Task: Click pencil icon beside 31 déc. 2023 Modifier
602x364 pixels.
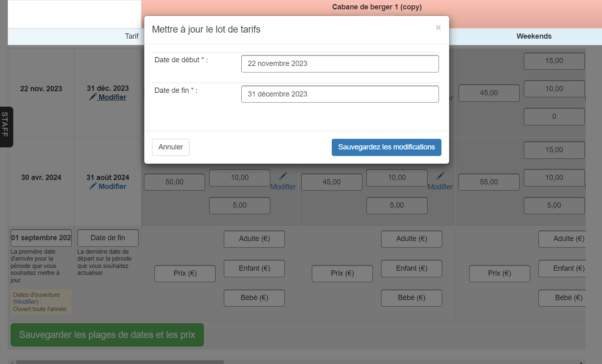Action: pyautogui.click(x=93, y=96)
